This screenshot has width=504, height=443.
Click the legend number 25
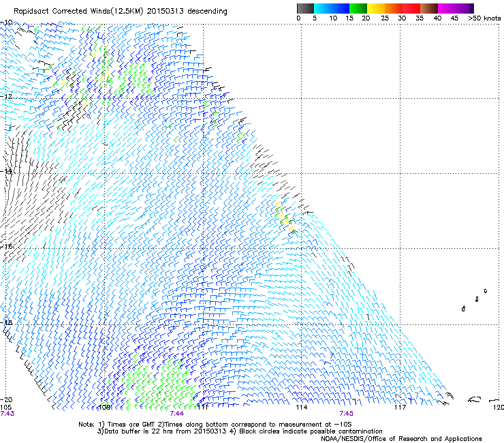click(385, 18)
